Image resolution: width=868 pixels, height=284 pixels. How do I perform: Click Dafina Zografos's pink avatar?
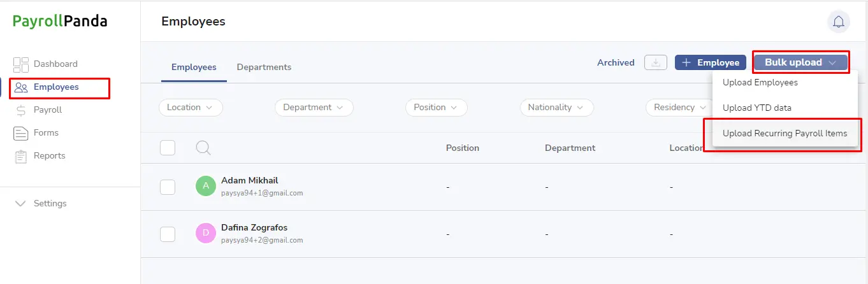[206, 233]
